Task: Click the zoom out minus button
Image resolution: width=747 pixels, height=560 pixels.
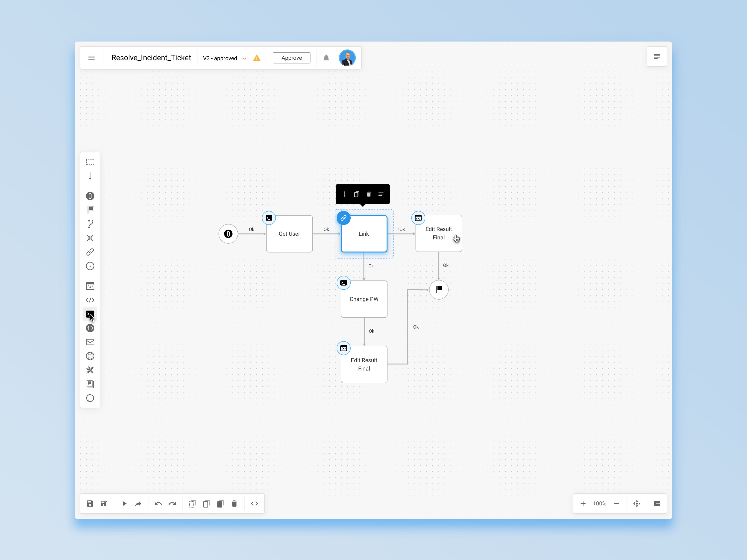Action: (x=617, y=504)
